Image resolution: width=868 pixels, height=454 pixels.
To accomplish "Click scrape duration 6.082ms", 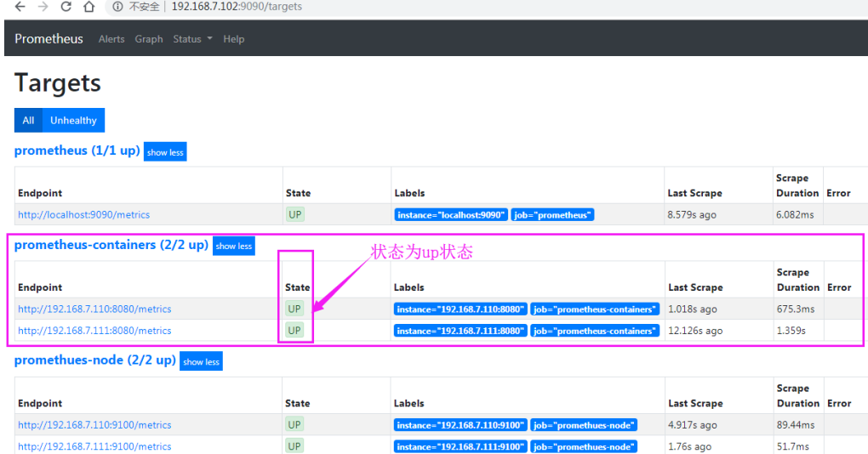I will click(x=795, y=214).
